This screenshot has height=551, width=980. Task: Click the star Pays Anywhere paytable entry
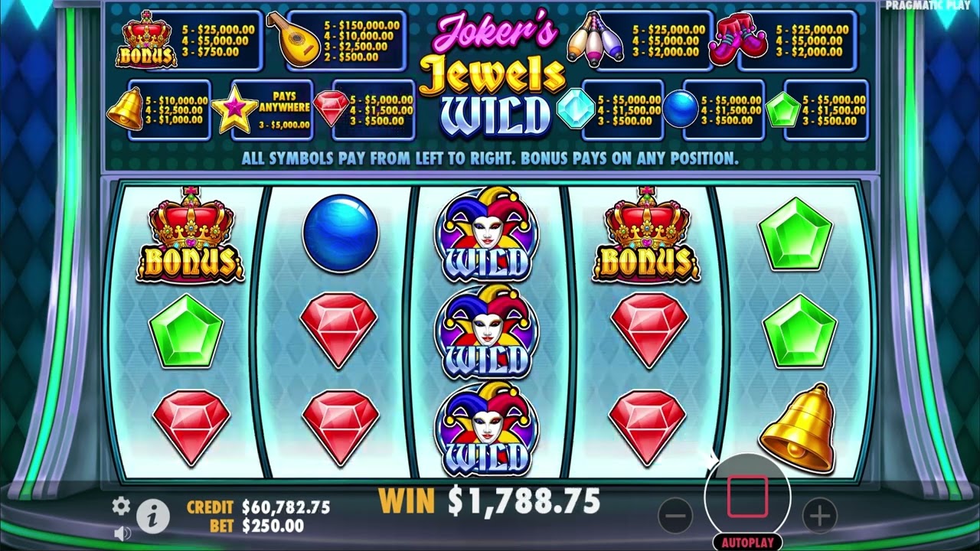pos(263,110)
